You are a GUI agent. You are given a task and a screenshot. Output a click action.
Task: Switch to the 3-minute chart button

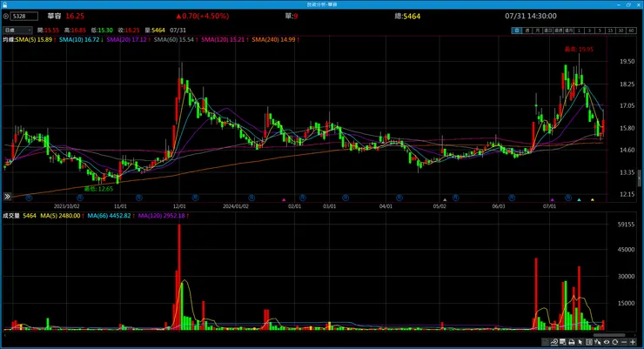pos(589,30)
